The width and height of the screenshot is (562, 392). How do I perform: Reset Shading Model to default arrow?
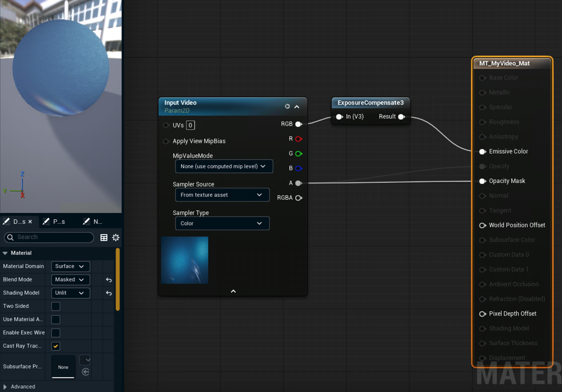coord(109,293)
